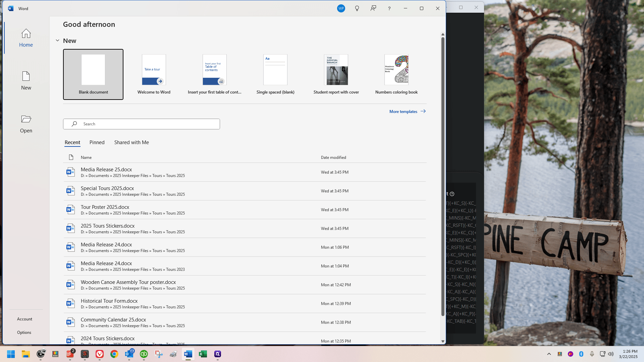Select the Single spaced (blank) template

(x=275, y=74)
